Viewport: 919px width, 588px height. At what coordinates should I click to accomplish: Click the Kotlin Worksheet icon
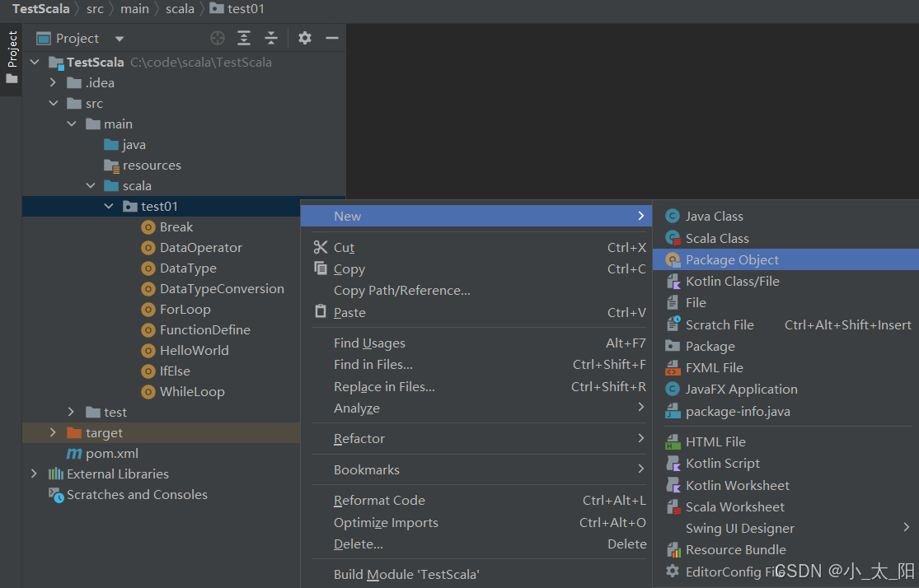673,485
